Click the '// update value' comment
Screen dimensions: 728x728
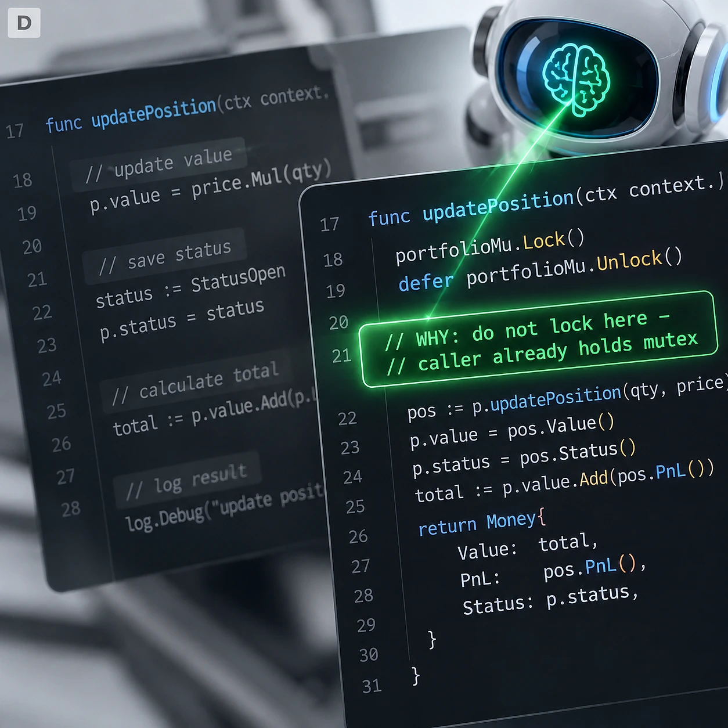pos(158,164)
